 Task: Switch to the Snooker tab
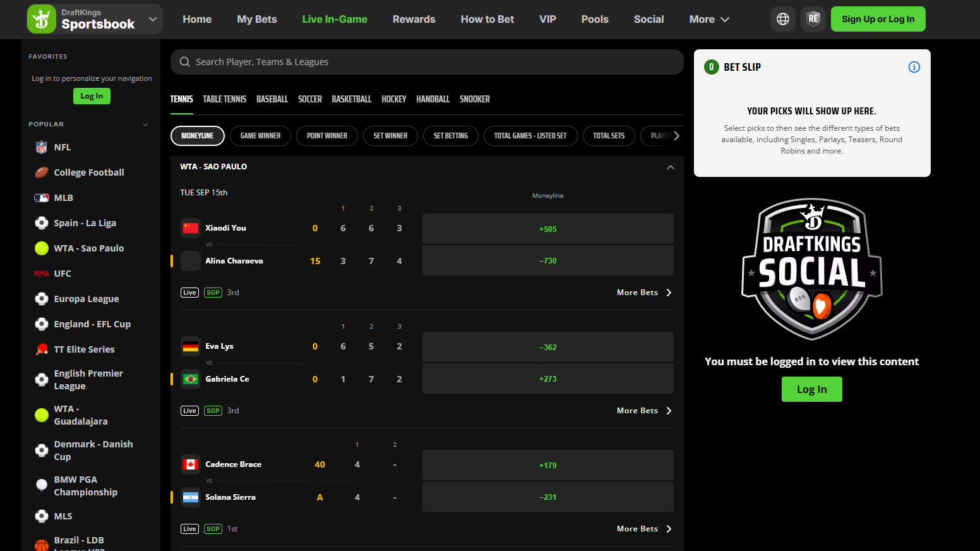(475, 99)
